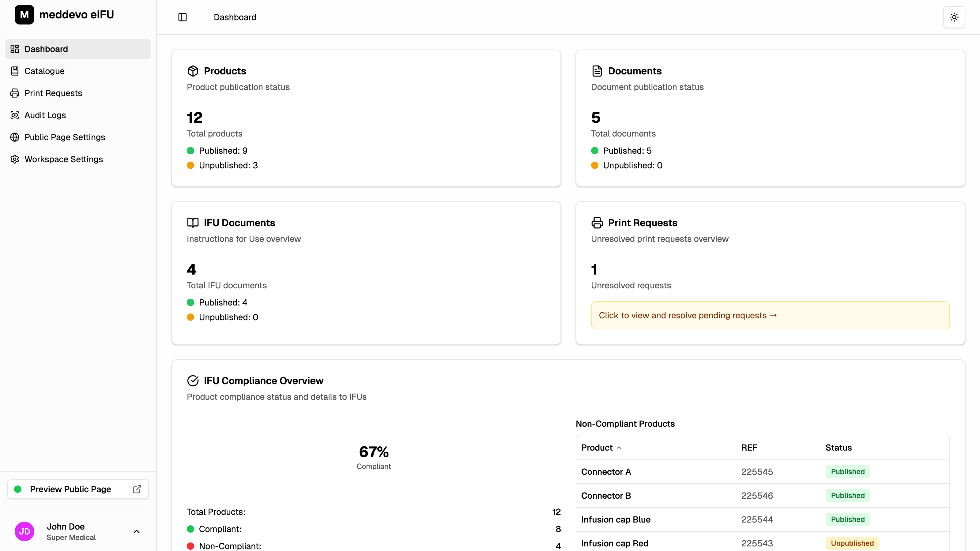The image size is (980, 551).
Task: Expand the John Doe user menu chevron
Action: [137, 531]
